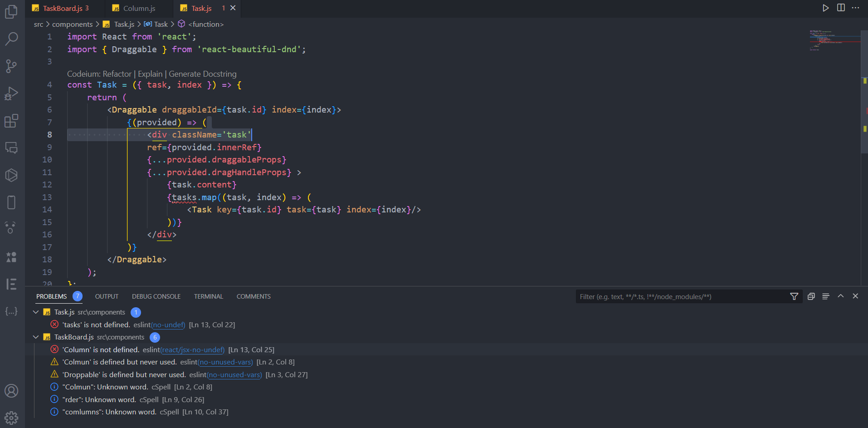The image size is (868, 428).
Task: Open the Manage settings gear
Action: [11, 418]
